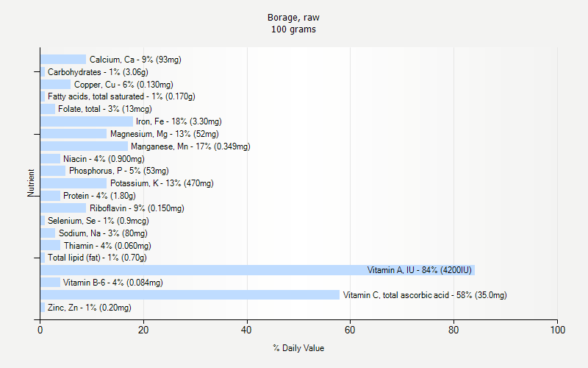Viewport: 588px width, 368px height.
Task: Click the Copper, Cu 6% label
Action: 123,85
